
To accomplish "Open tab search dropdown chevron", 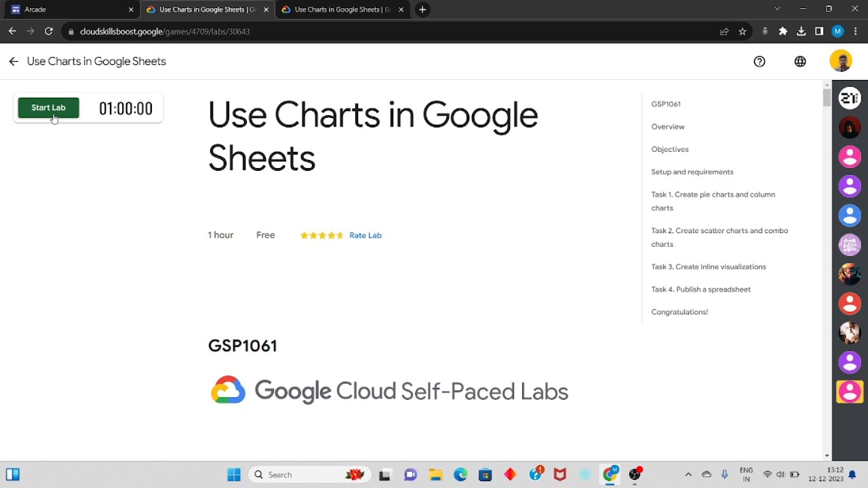I will point(777,9).
